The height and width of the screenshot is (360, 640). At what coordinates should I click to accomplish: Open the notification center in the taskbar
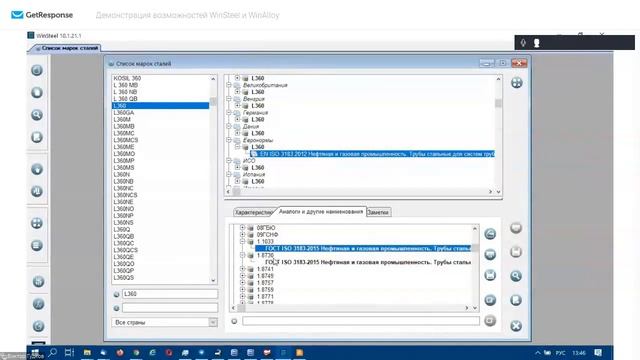point(598,353)
